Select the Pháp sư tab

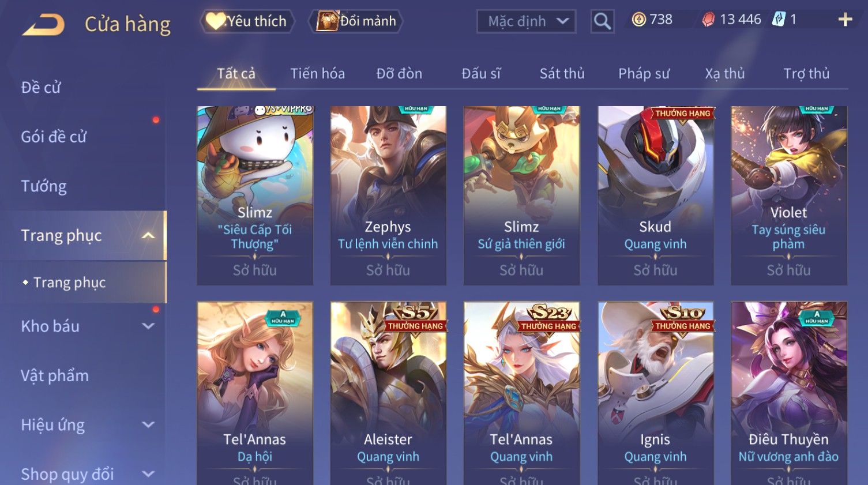click(644, 74)
